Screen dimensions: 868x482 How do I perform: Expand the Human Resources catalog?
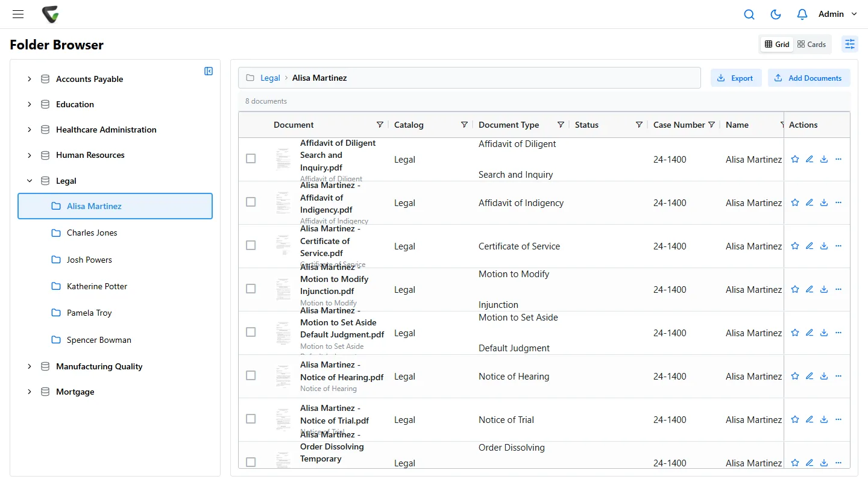tap(29, 155)
